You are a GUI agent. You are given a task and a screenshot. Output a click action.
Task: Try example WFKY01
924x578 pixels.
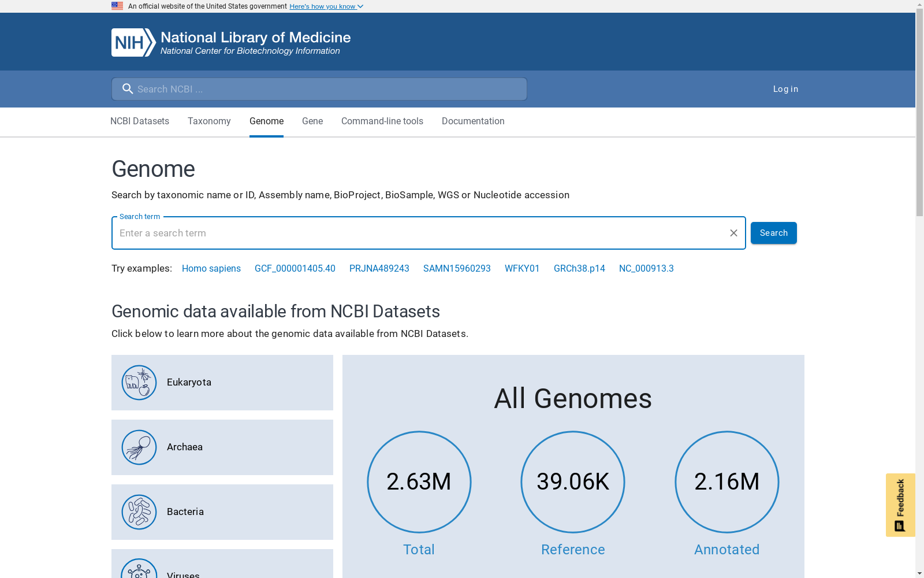point(522,269)
